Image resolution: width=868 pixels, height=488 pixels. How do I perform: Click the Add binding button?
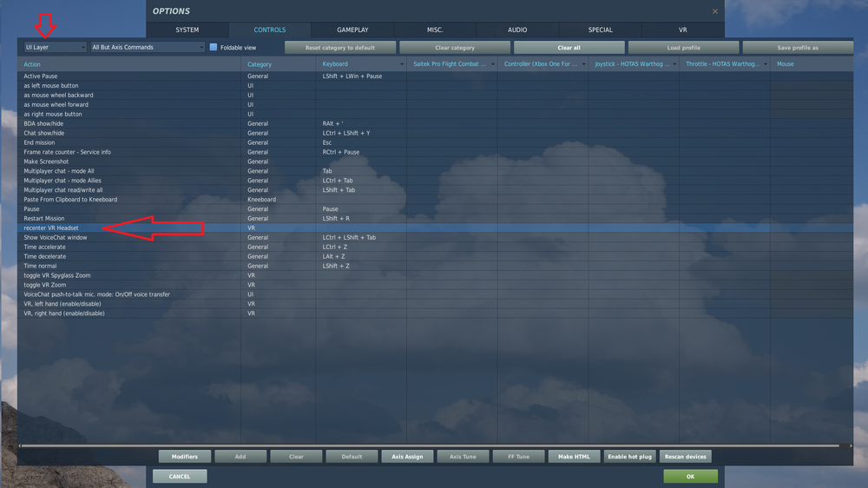(240, 457)
